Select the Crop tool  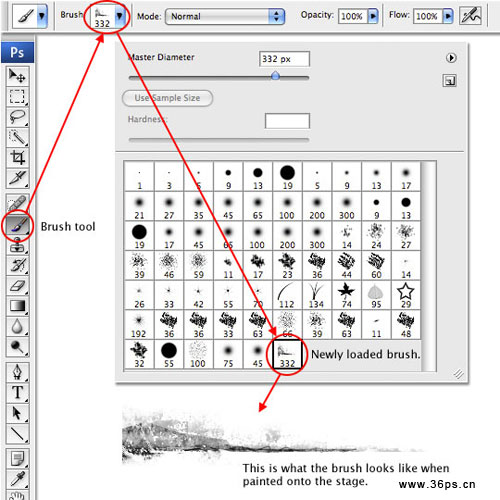pos(17,158)
